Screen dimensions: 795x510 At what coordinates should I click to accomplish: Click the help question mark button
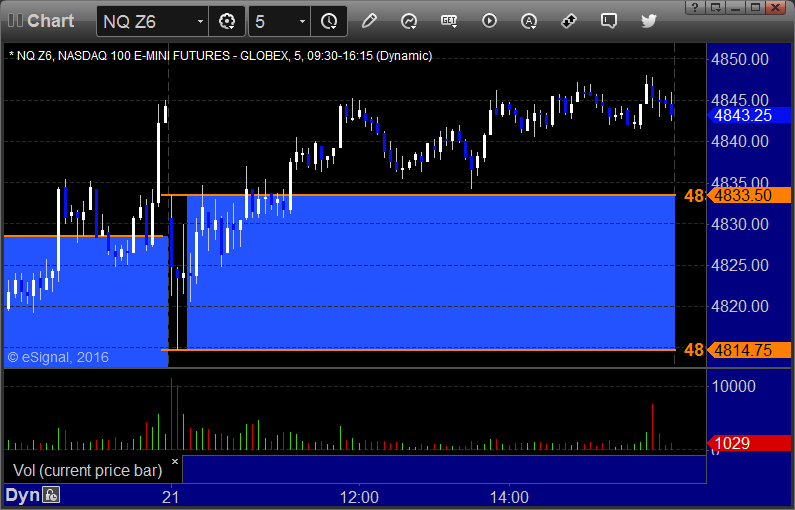pos(695,7)
